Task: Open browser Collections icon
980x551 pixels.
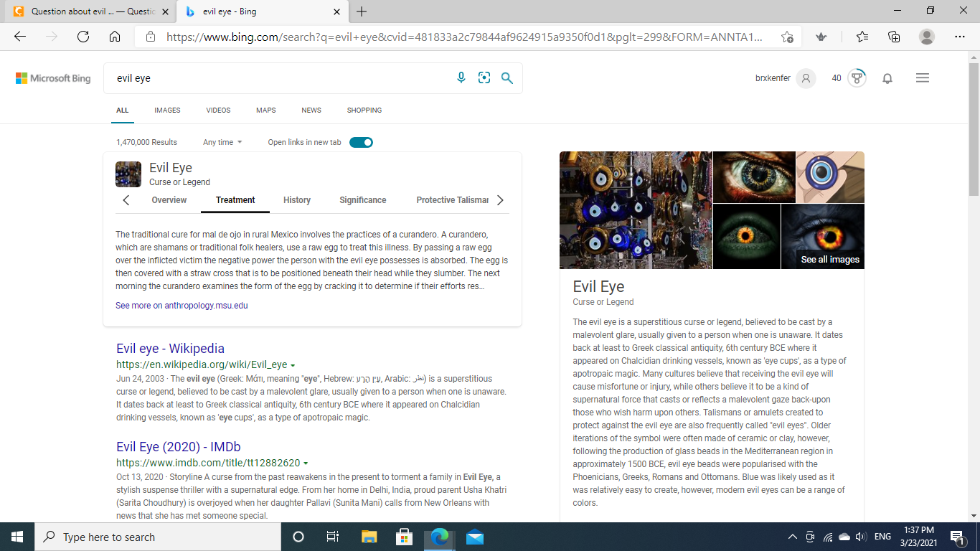Action: click(894, 37)
